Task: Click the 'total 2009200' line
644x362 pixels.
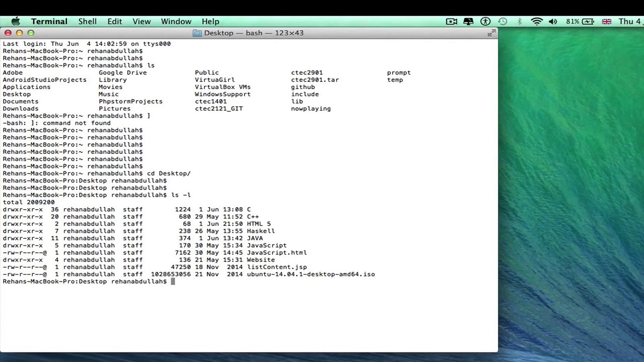Action: [x=29, y=202]
